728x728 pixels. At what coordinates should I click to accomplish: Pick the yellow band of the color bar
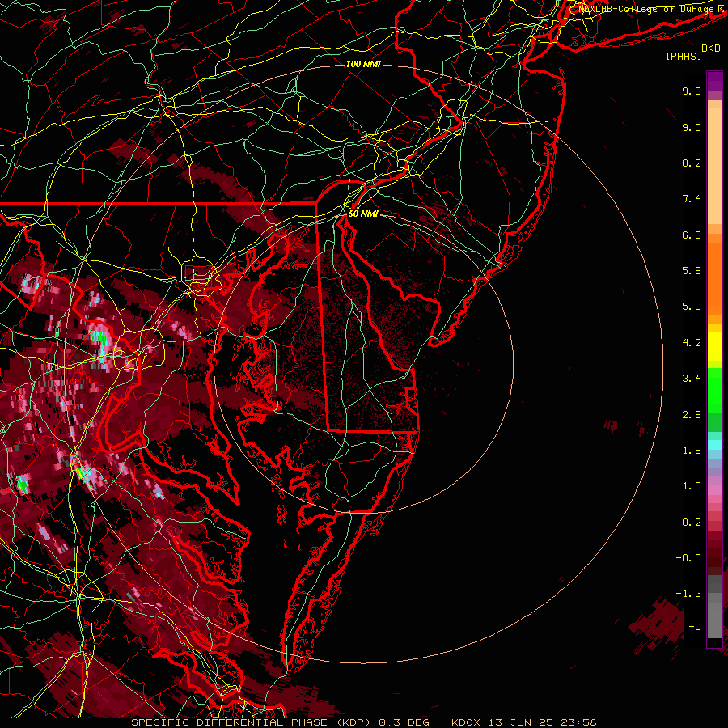pos(714,346)
